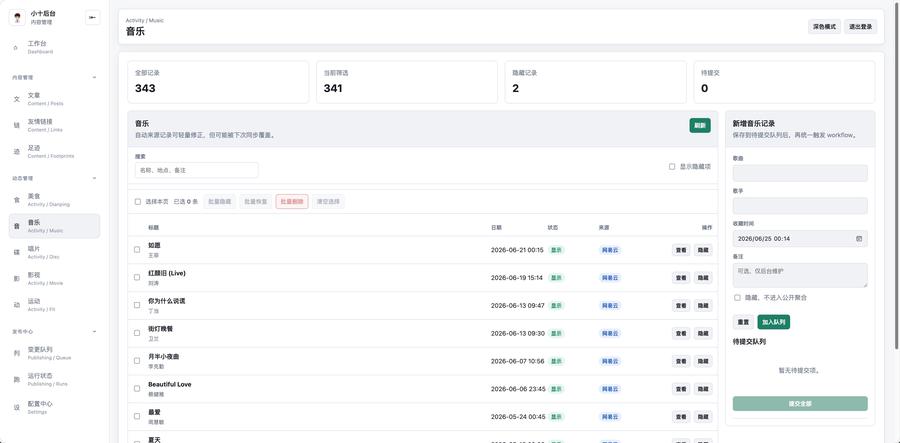This screenshot has width=900, height=443.
Task: Click the 显示 status badge for Beautiful Love
Action: tap(556, 388)
